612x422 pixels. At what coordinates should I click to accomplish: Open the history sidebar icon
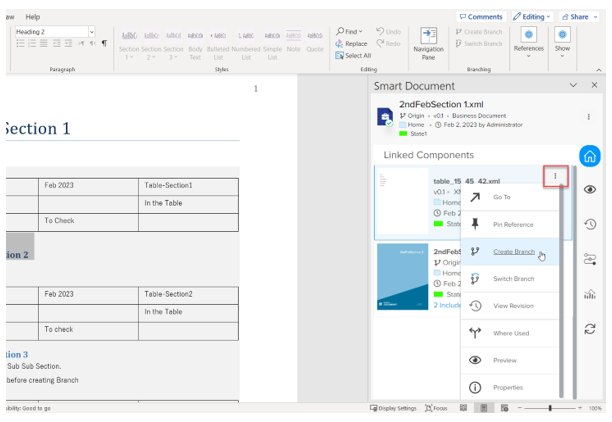590,224
